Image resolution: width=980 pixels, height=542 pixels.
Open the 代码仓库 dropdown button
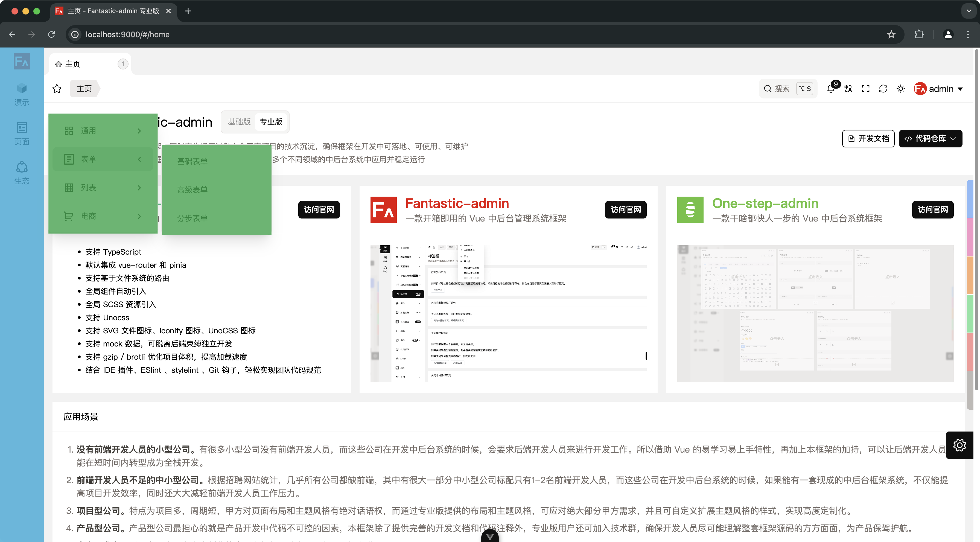(x=930, y=138)
